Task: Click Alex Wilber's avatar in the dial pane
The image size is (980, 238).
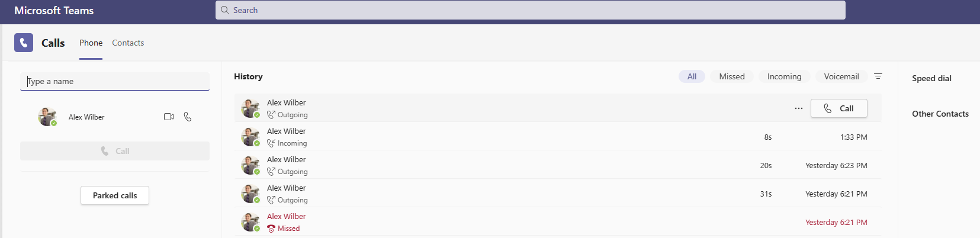Action: tap(47, 117)
